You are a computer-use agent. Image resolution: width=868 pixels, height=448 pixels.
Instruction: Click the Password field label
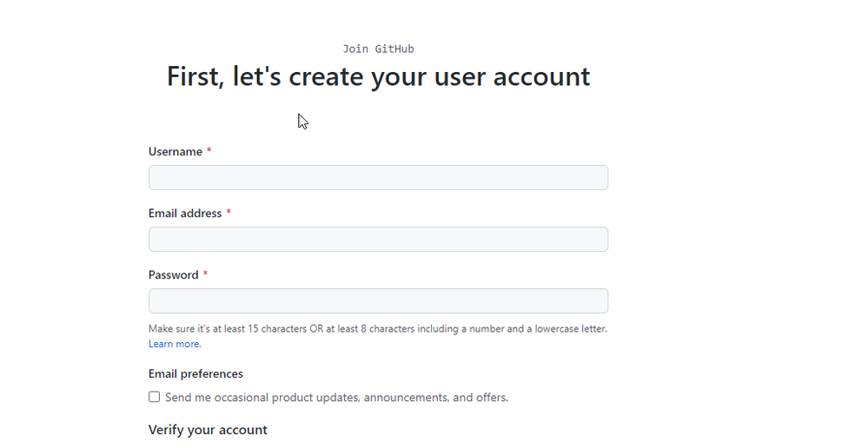click(x=174, y=275)
